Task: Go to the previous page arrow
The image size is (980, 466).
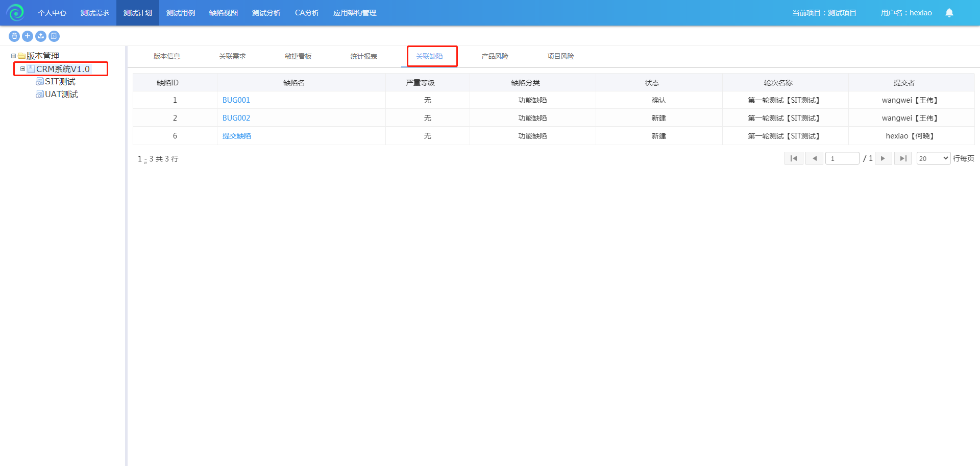Action: (814, 158)
